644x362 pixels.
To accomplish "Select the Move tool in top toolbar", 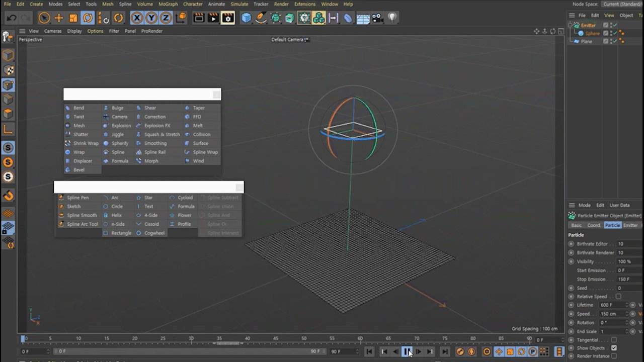I will (x=59, y=18).
